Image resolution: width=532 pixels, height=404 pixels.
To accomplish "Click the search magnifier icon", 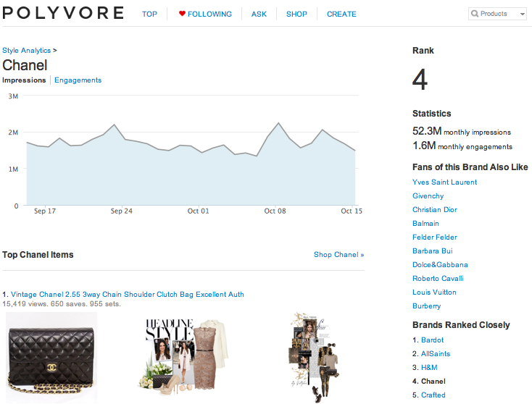I will pos(475,14).
